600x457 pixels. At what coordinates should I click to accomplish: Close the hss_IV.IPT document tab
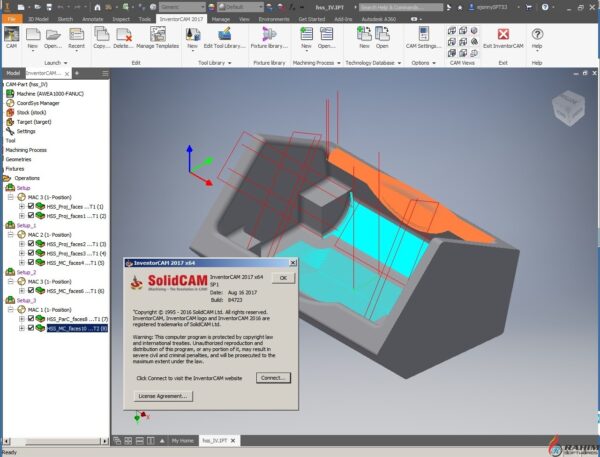pos(233,441)
